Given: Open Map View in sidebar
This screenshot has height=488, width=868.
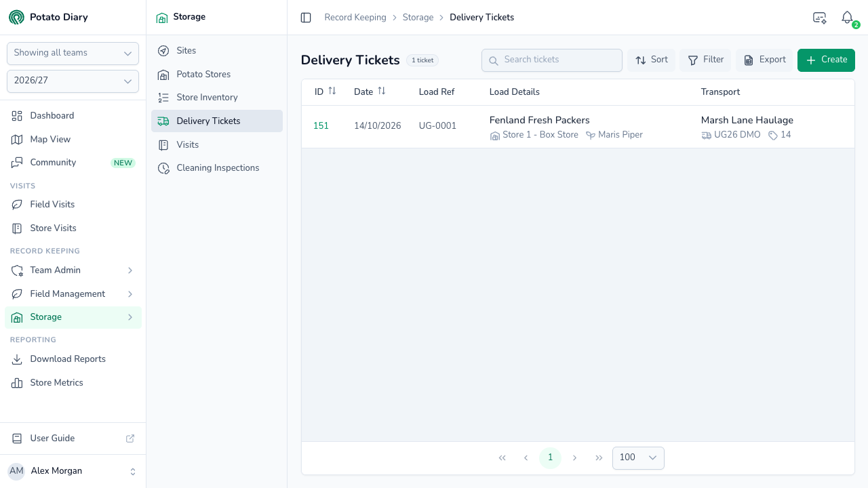Looking at the screenshot, I should coord(73,140).
